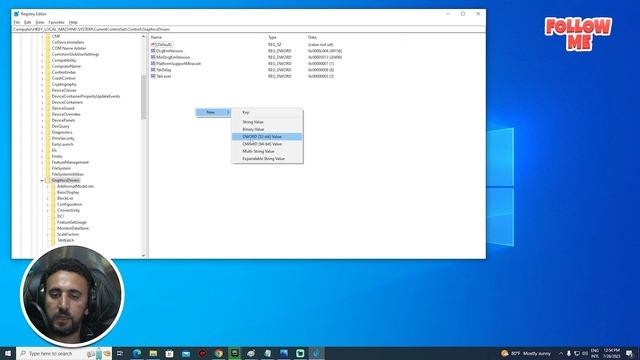
Task: Select the MonitorDataStore subkey
Action: coord(73,228)
